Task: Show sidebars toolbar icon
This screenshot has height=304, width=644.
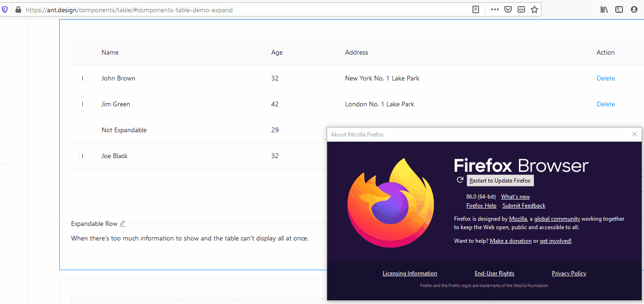Action: click(x=619, y=9)
